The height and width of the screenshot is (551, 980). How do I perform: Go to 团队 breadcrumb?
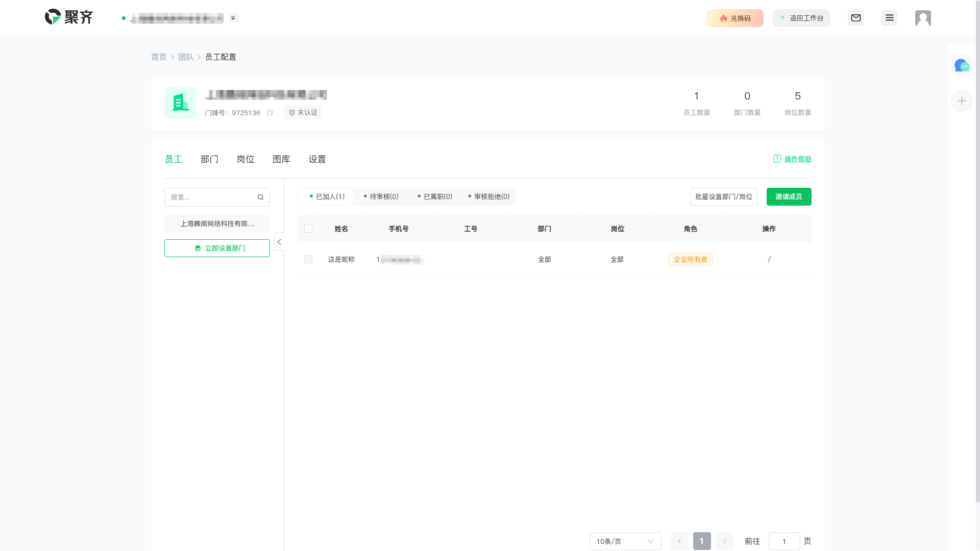[186, 57]
